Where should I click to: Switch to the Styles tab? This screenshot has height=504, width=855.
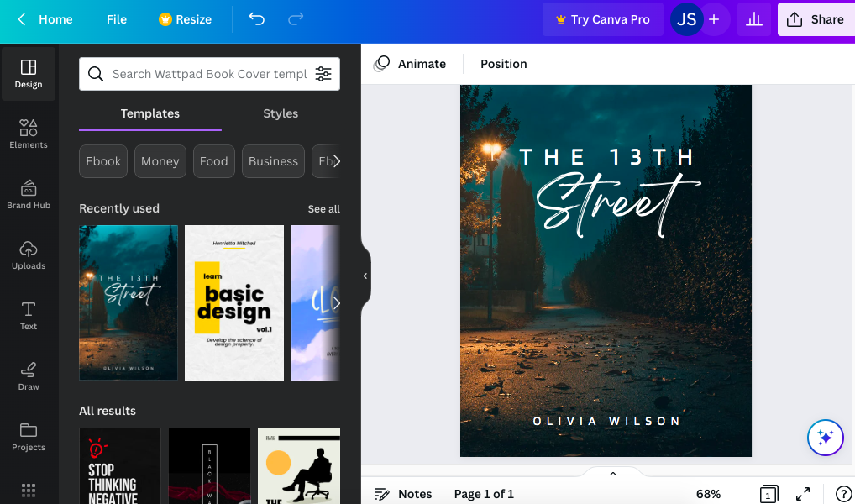click(281, 113)
